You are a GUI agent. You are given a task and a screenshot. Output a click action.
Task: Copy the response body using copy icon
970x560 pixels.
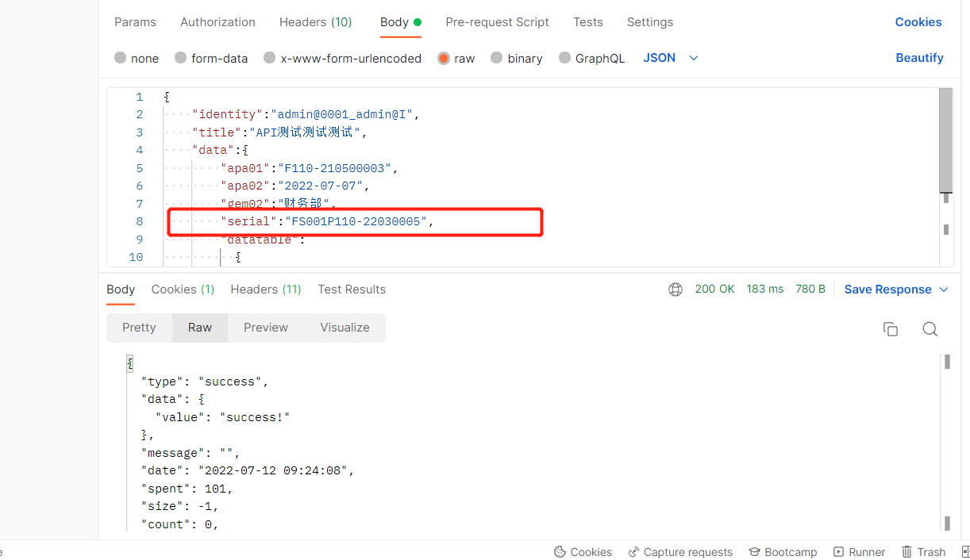891,329
